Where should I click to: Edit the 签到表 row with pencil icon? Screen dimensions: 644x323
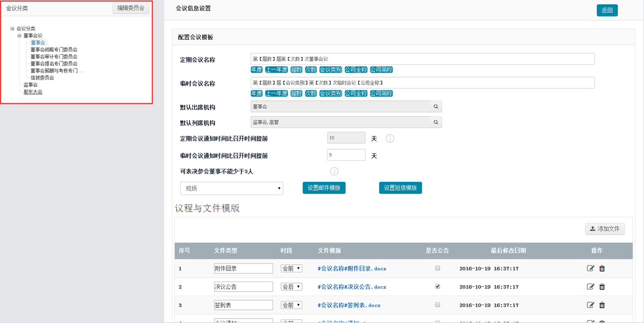point(591,305)
